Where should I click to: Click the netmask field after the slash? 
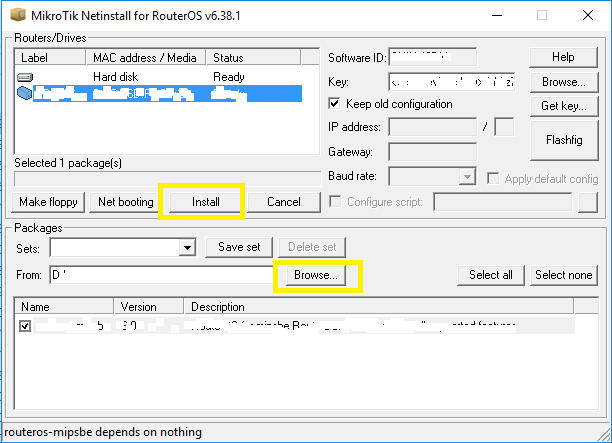click(504, 127)
